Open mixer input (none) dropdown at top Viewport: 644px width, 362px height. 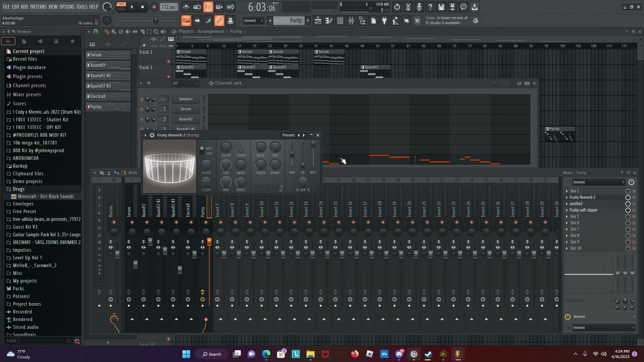pyautogui.click(x=599, y=182)
